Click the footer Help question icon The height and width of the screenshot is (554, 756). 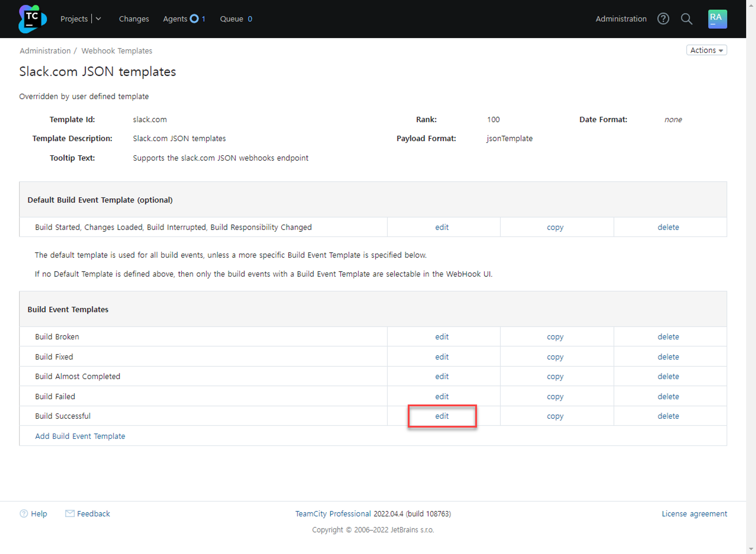point(24,513)
